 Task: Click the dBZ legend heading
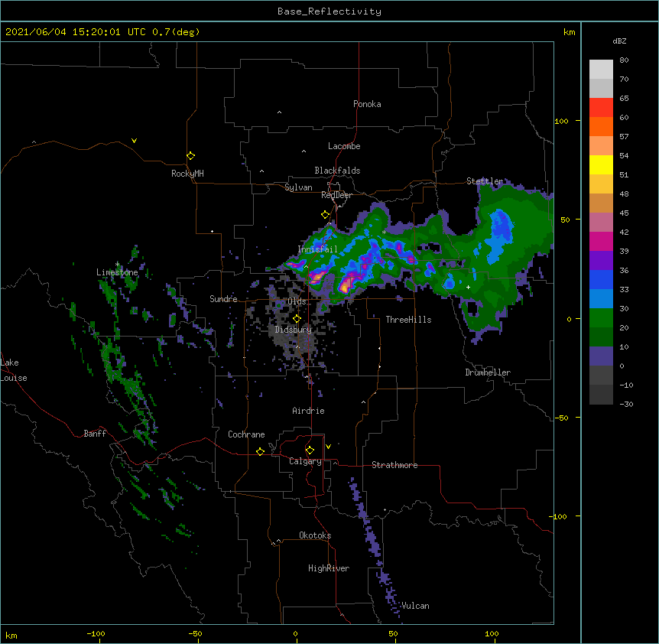point(619,41)
